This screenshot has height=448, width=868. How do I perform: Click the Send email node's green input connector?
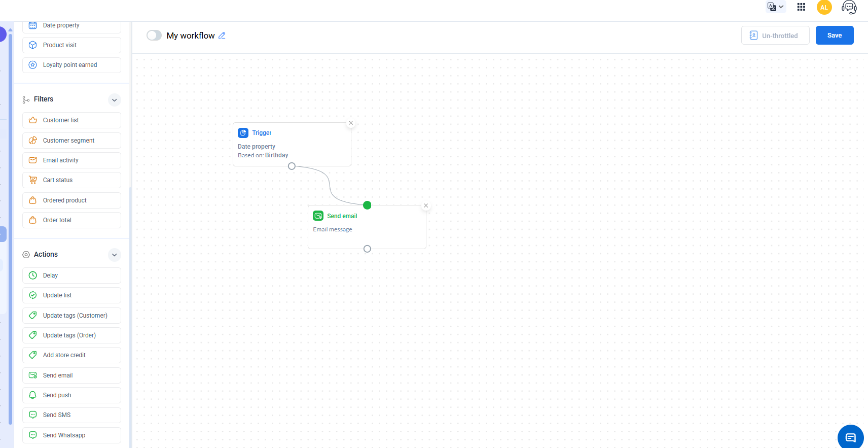coord(367,205)
